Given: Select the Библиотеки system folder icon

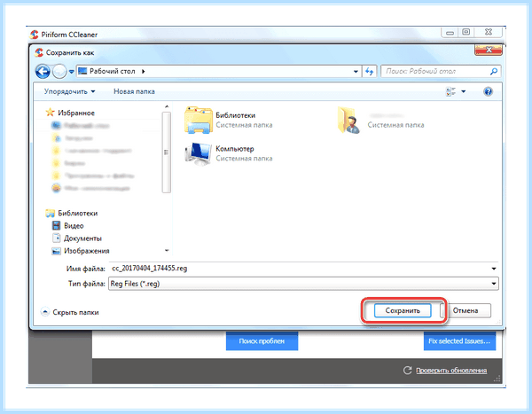Looking at the screenshot, I should 199,120.
